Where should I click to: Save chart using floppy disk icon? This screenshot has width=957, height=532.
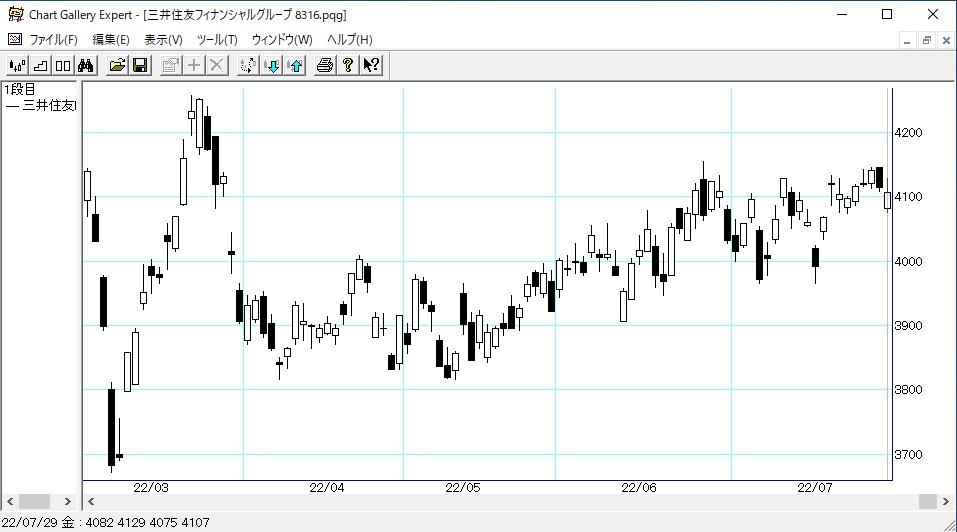(x=140, y=66)
